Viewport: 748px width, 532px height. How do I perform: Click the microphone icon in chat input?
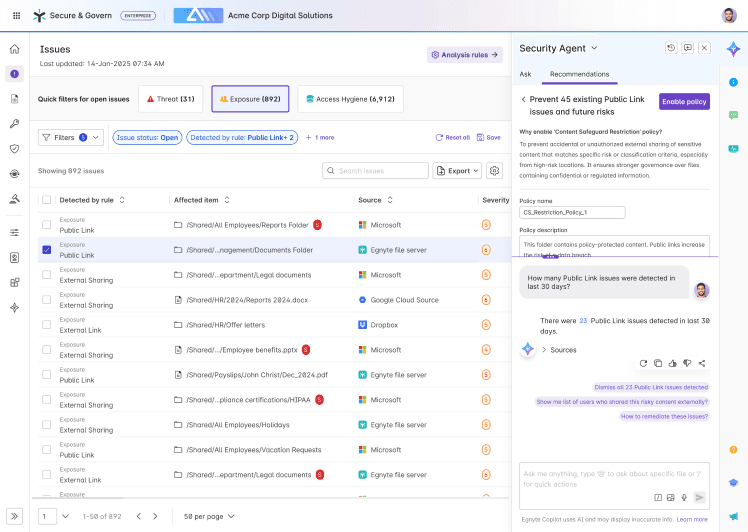pyautogui.click(x=684, y=498)
